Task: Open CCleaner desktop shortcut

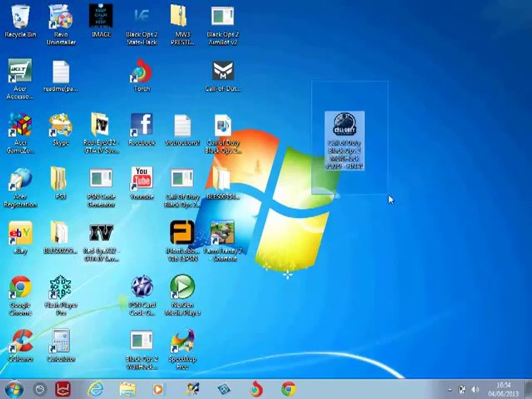Action: (x=21, y=345)
